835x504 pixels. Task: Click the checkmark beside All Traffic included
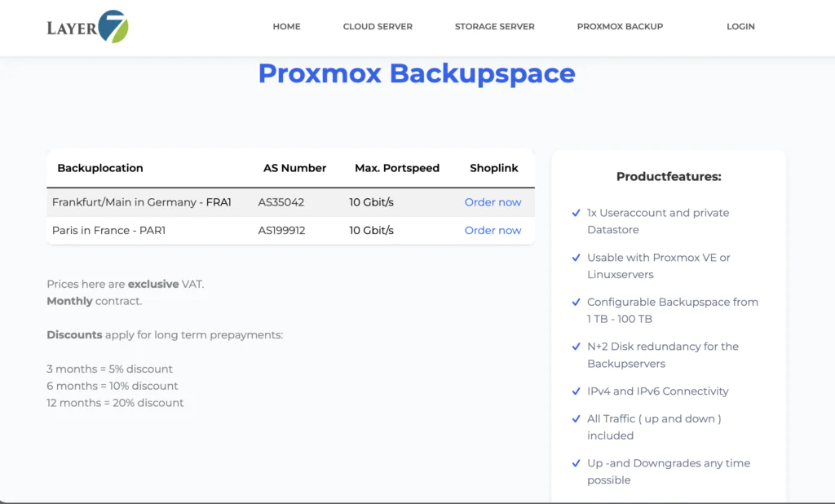(576, 419)
